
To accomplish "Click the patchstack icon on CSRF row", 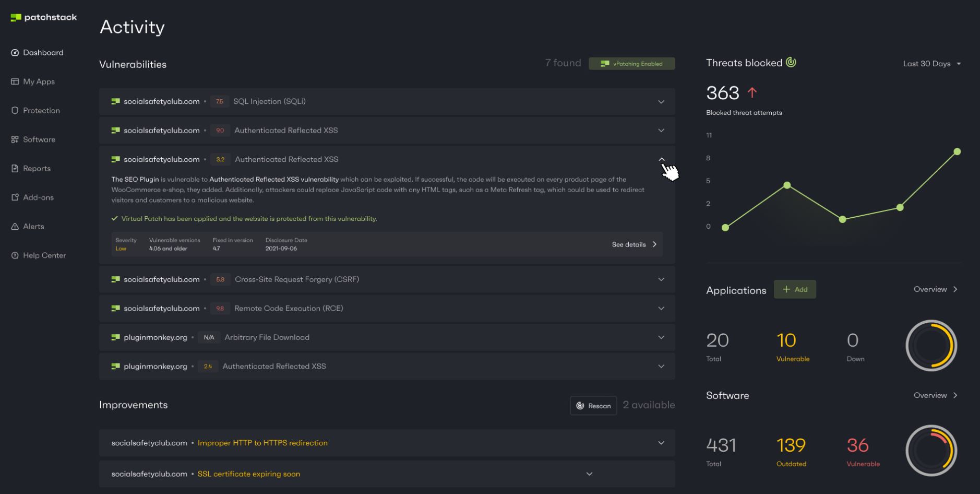I will (115, 279).
